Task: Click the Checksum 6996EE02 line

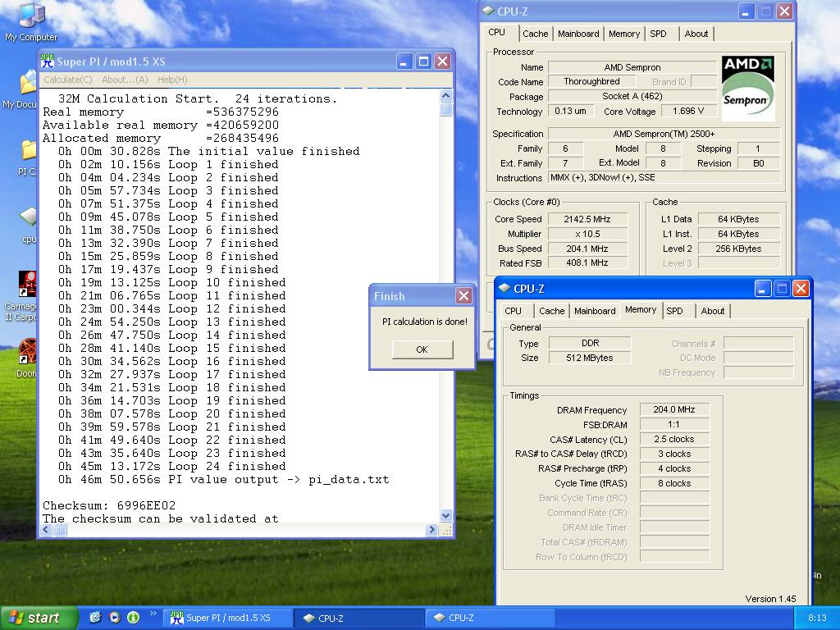Action: click(x=109, y=505)
